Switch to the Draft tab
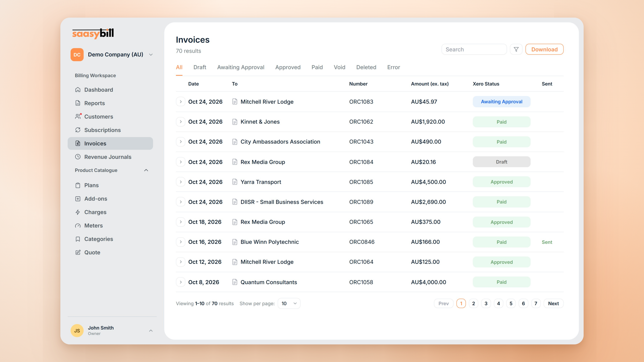The height and width of the screenshot is (362, 644). [x=200, y=67]
